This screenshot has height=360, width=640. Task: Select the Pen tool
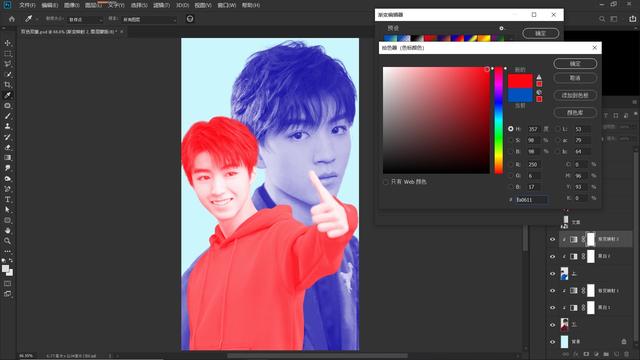7,189
